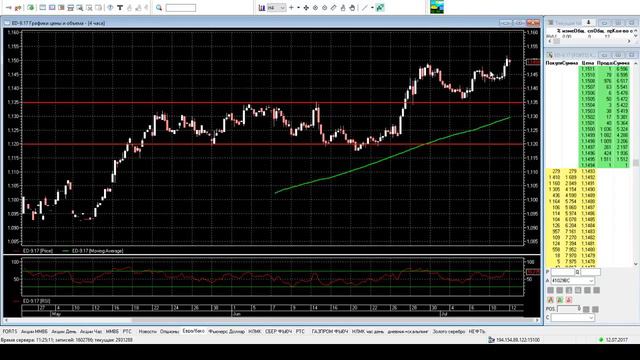Click the first table window icon in toolbar
The width and height of the screenshot is (640, 360).
(42, 8)
